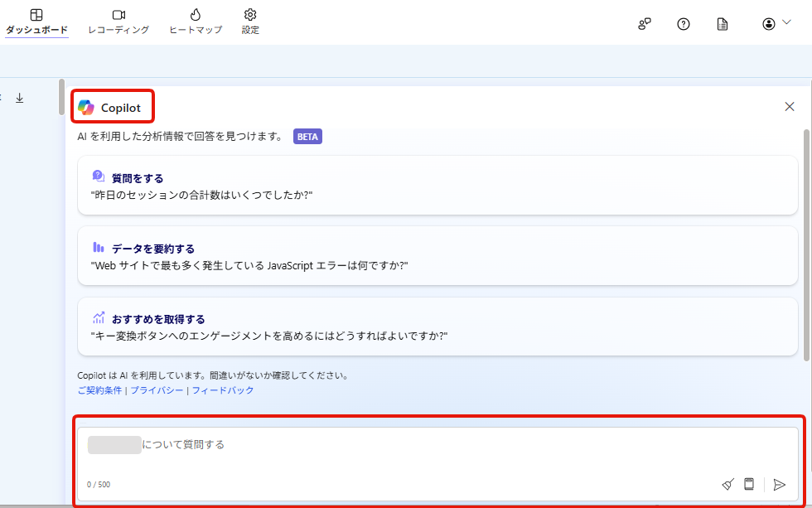Click the prompt guide book icon
Image resolution: width=812 pixels, height=508 pixels.
pos(749,484)
